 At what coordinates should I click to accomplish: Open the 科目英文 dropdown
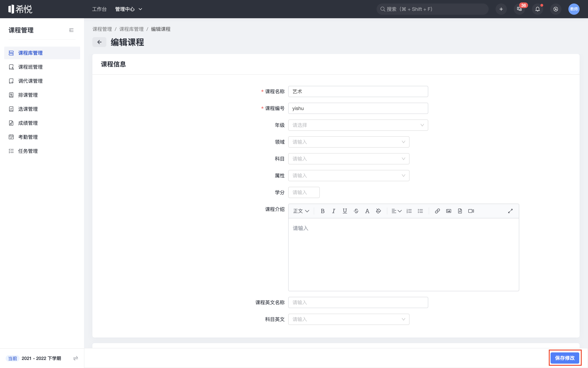pos(349,319)
